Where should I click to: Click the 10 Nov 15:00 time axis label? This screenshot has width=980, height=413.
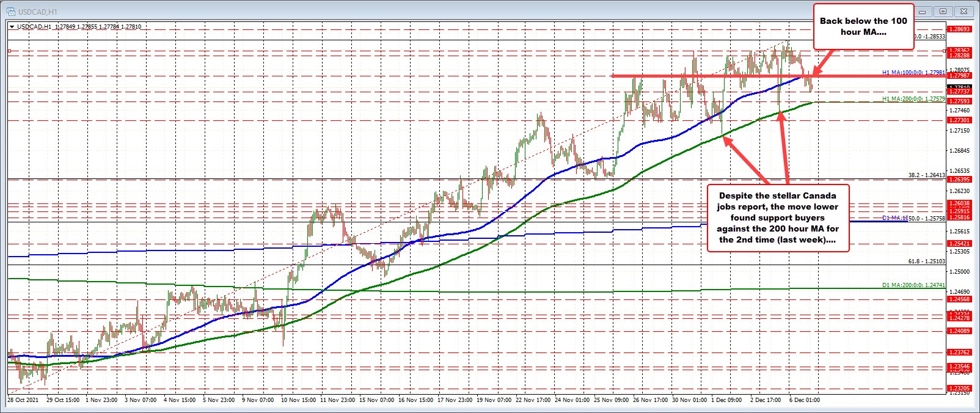298,400
